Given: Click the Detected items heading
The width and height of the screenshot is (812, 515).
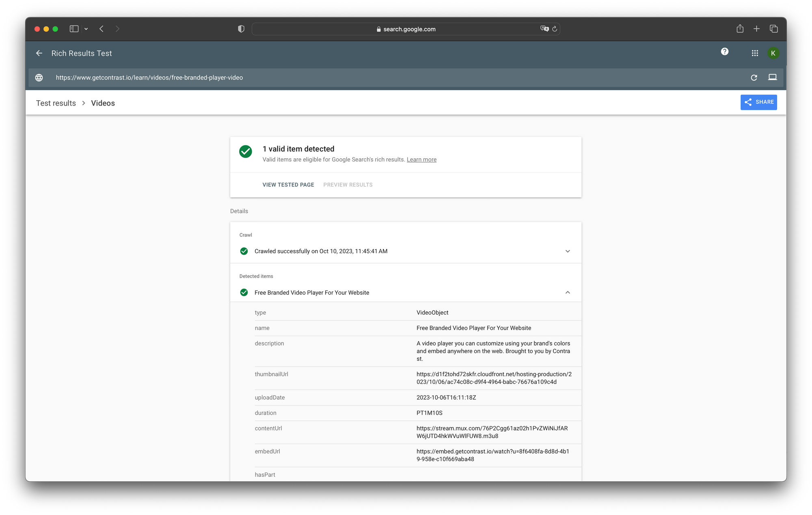Looking at the screenshot, I should (x=256, y=276).
